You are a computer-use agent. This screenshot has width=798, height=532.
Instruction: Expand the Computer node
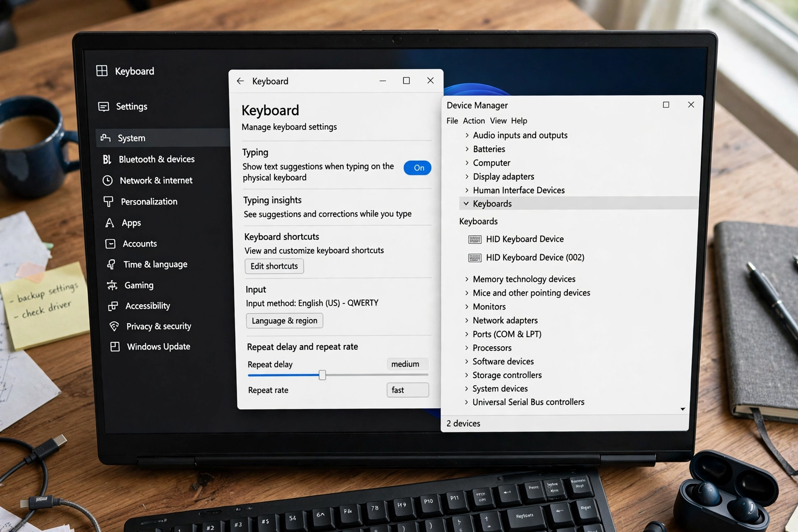pyautogui.click(x=467, y=163)
